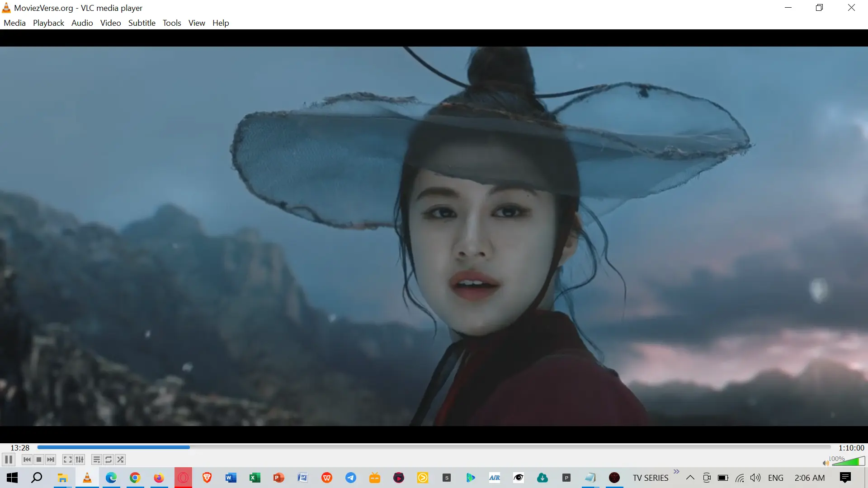Open the AIR app in taskbar
The height and width of the screenshot is (488, 868).
point(495,478)
